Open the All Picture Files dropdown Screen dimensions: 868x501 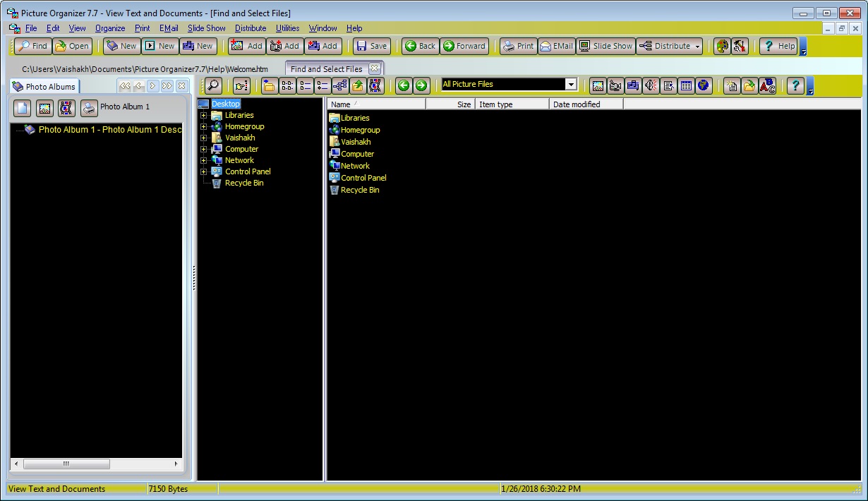[570, 83]
